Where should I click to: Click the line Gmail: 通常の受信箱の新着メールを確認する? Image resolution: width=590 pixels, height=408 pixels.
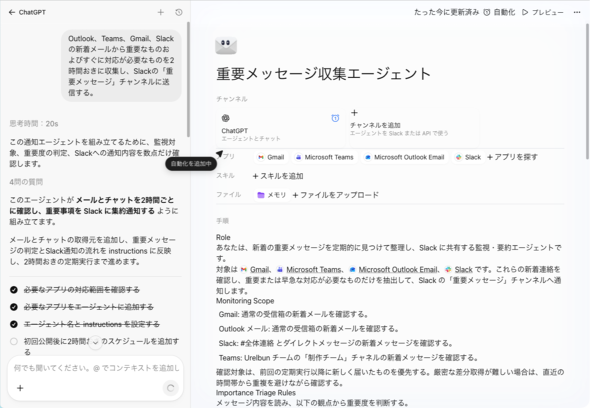tap(293, 314)
